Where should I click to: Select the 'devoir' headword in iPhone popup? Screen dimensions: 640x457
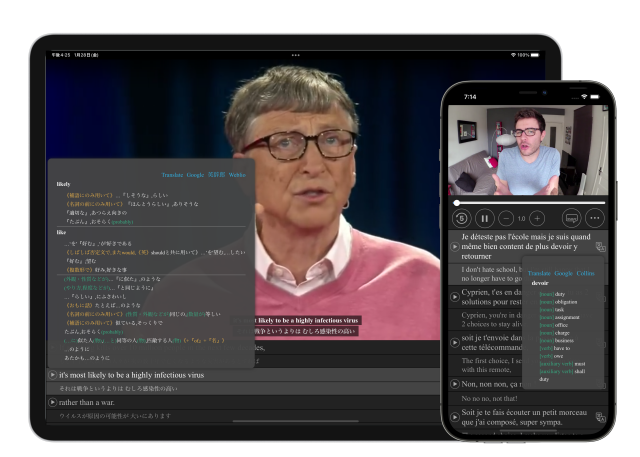(540, 283)
